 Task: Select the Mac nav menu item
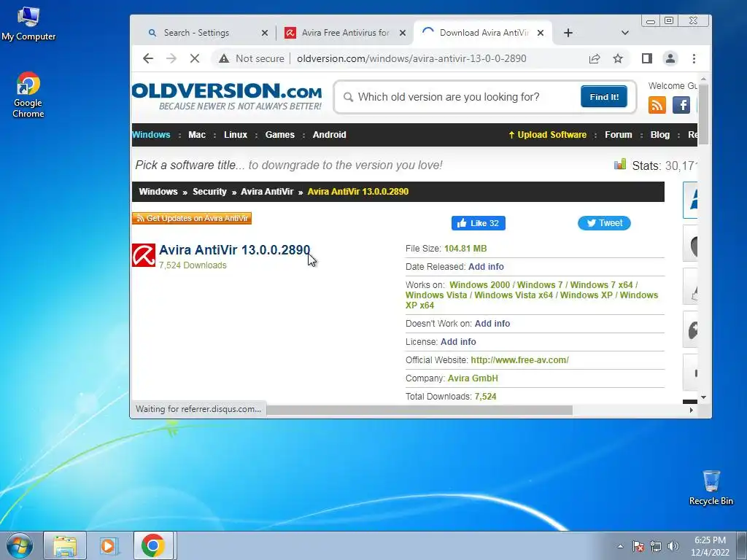click(197, 135)
